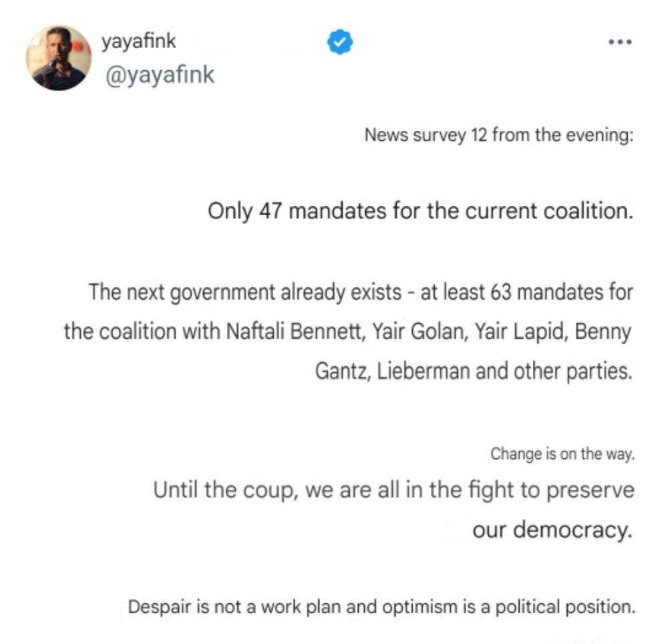Click the yayafink display name
Screen dimensions: 660x644
138,41
